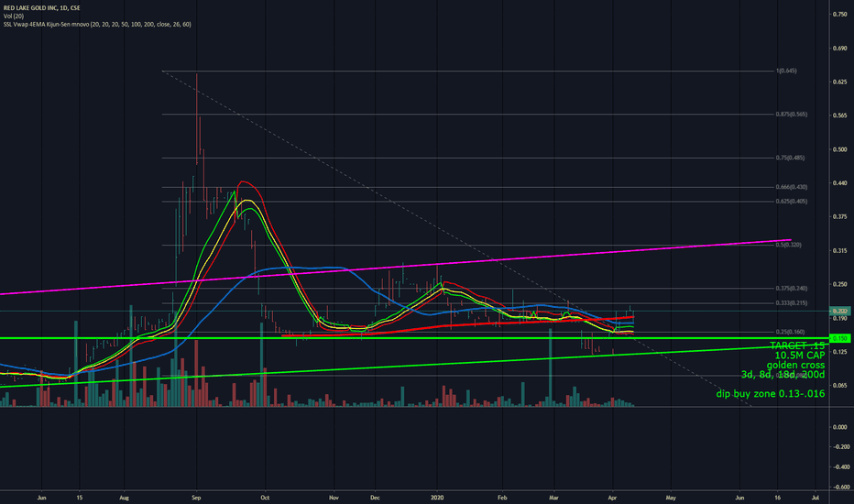The width and height of the screenshot is (854, 504).
Task: Click the 1(0.645) Fibonacci level label
Action: pos(786,71)
